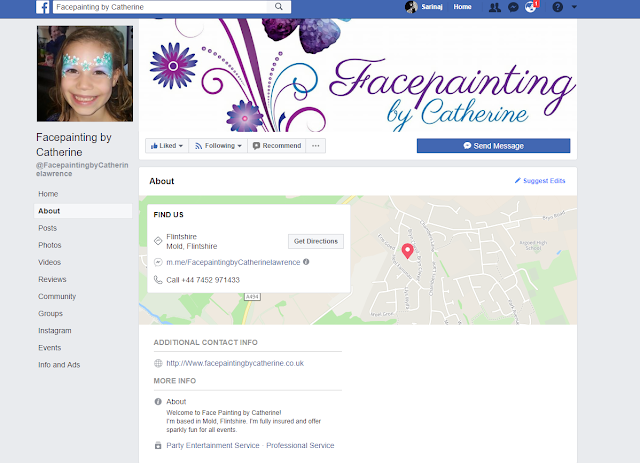Open the Sarinaj profile link
The width and height of the screenshot is (640, 463).
(x=432, y=7)
